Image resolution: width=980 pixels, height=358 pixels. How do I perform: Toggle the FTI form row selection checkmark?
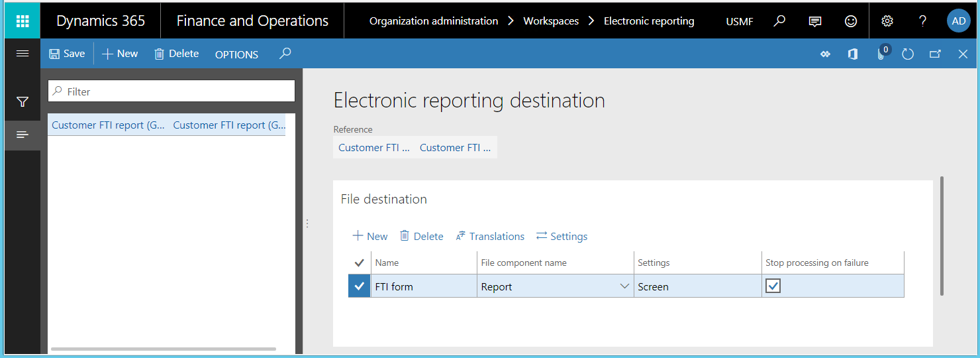click(x=360, y=286)
